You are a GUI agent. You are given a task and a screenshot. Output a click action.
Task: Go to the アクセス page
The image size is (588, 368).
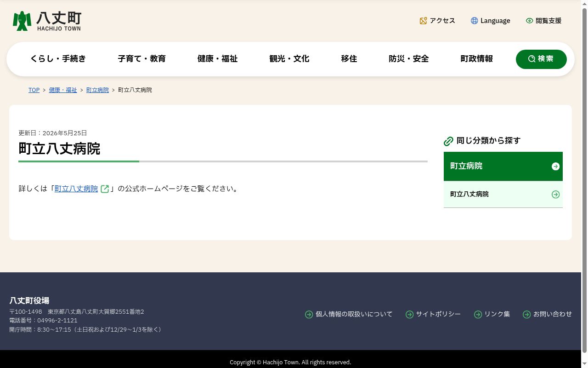click(437, 21)
